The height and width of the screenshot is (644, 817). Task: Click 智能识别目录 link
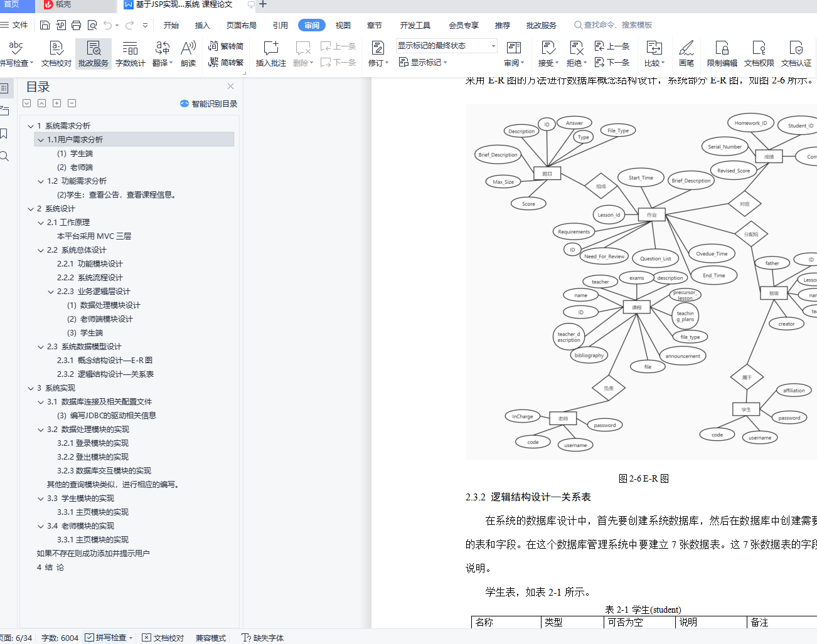point(208,103)
